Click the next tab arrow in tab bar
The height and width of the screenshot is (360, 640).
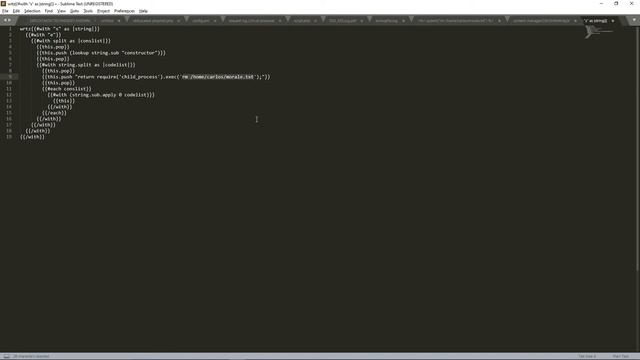click(10, 20)
